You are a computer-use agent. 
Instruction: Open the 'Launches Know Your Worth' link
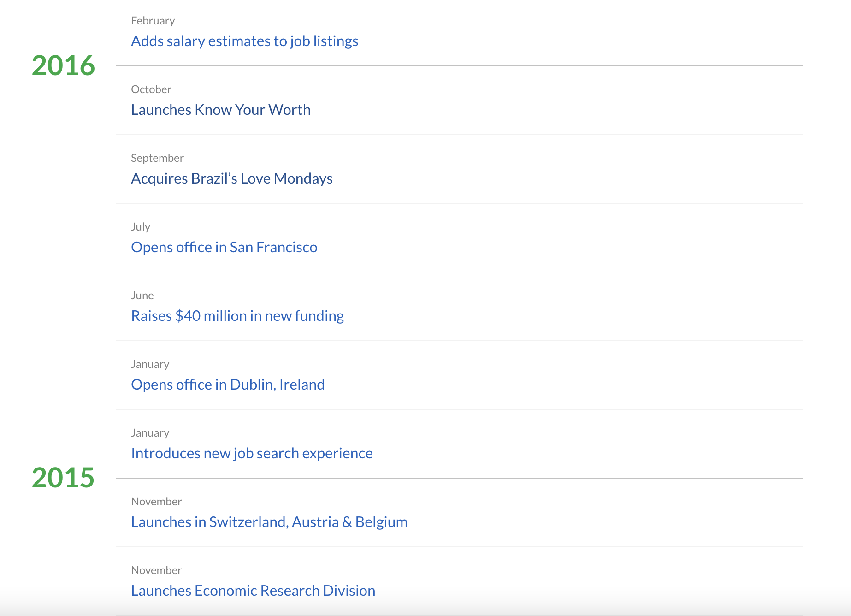click(221, 110)
